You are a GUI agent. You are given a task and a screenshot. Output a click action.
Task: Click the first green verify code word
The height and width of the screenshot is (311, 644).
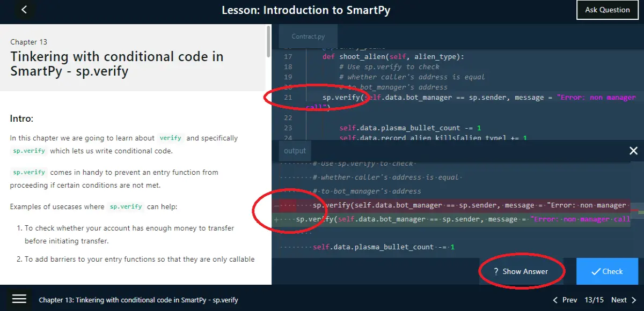pos(171,138)
